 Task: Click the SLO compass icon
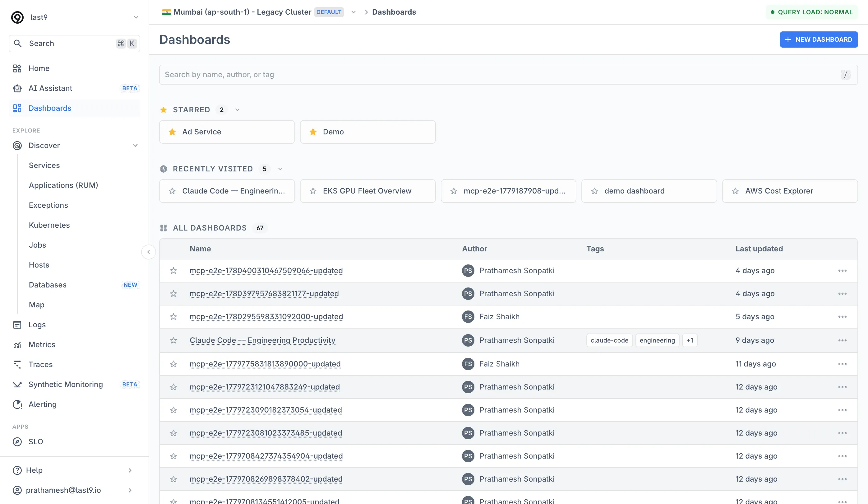pyautogui.click(x=17, y=441)
